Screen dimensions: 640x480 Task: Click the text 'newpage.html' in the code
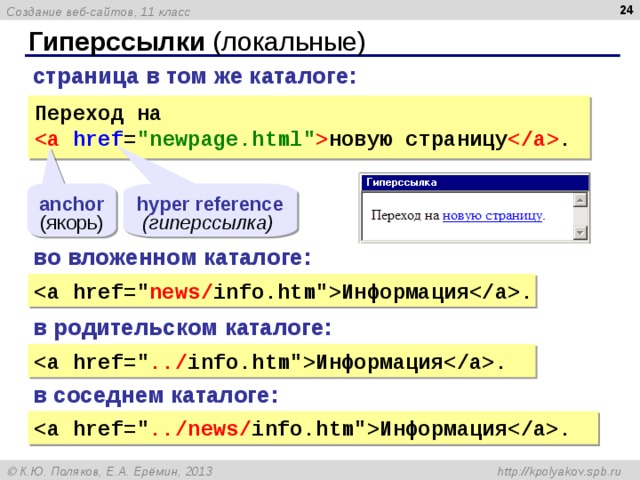[x=226, y=139]
